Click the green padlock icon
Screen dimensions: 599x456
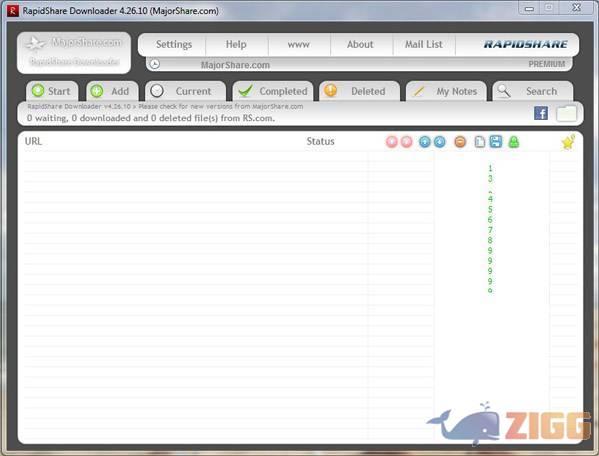pyautogui.click(x=514, y=142)
